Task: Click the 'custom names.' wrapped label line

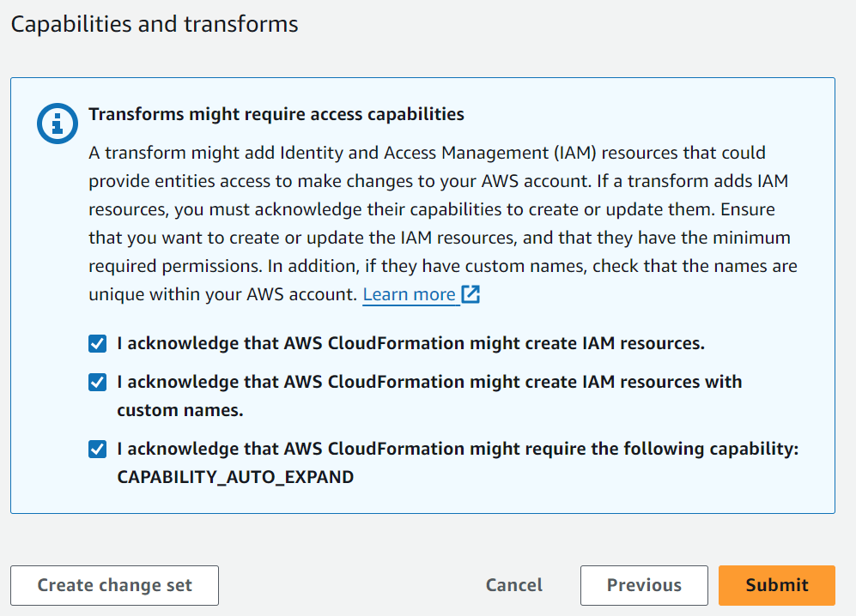Action: click(180, 410)
